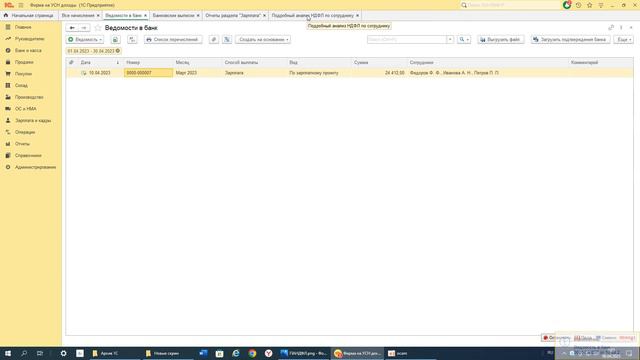Screen dimensions: 640x360
Task: Open notifications bell icon in header
Action: coord(567,5)
